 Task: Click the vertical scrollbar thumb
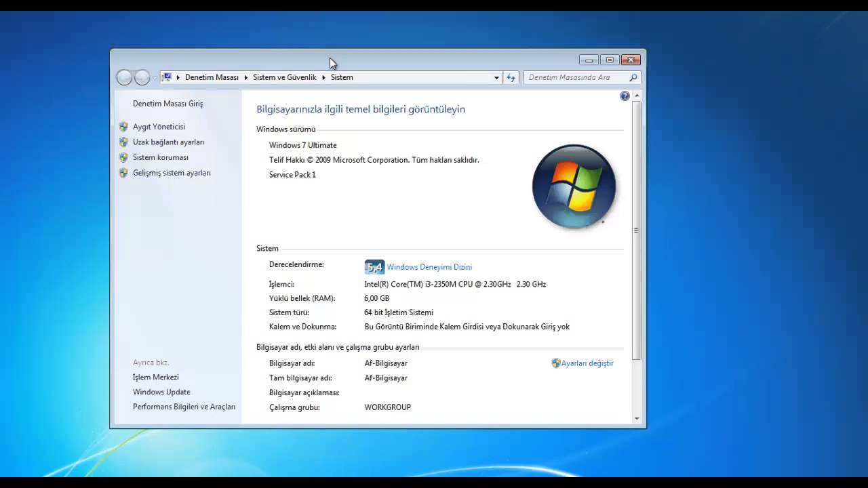tap(637, 230)
